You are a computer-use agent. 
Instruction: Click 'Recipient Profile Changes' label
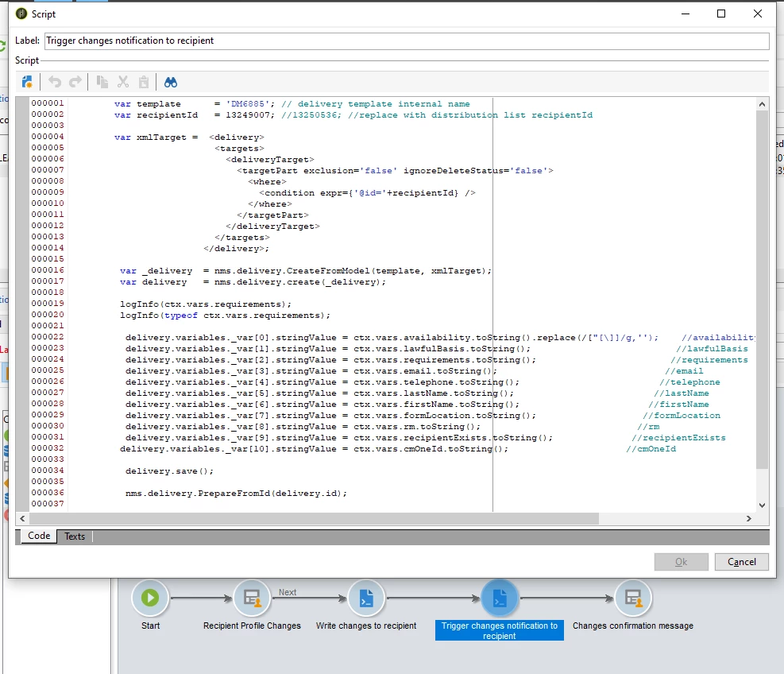tap(252, 626)
